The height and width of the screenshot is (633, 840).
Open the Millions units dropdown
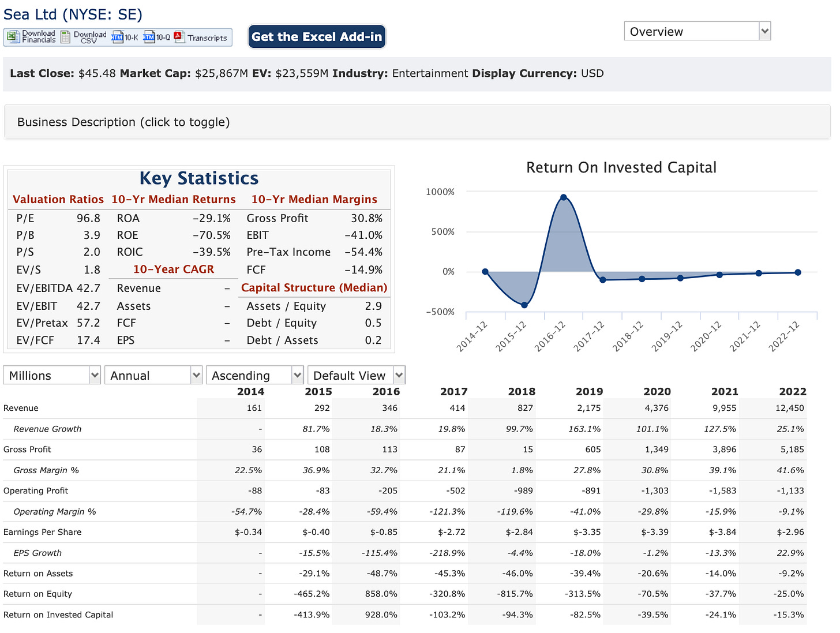point(52,375)
